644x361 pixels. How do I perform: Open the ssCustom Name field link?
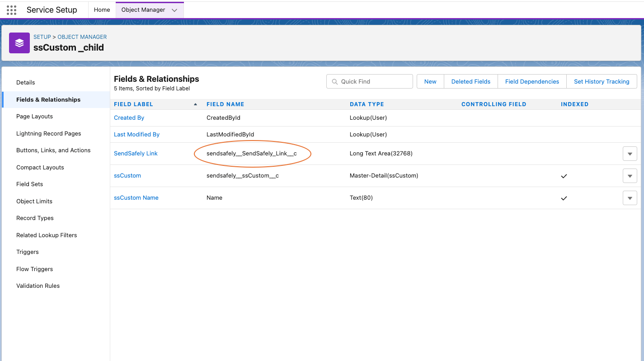pos(136,198)
